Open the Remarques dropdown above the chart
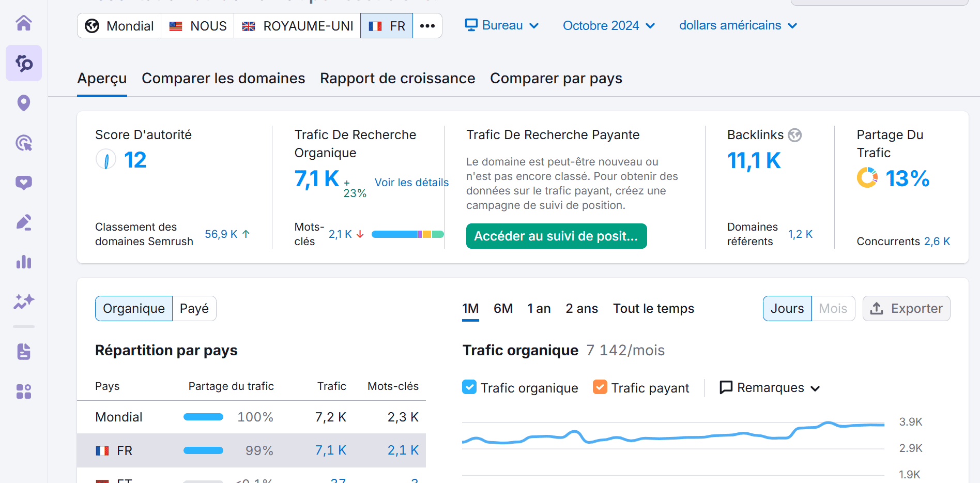Viewport: 980px width, 483px height. click(770, 387)
